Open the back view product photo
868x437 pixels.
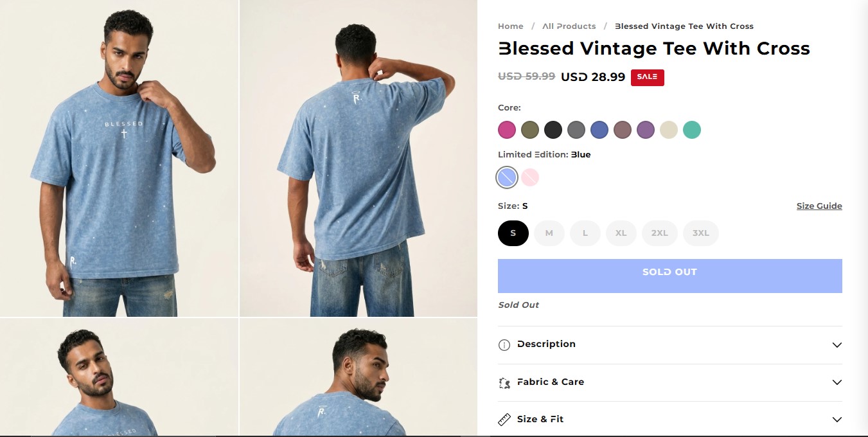359,158
